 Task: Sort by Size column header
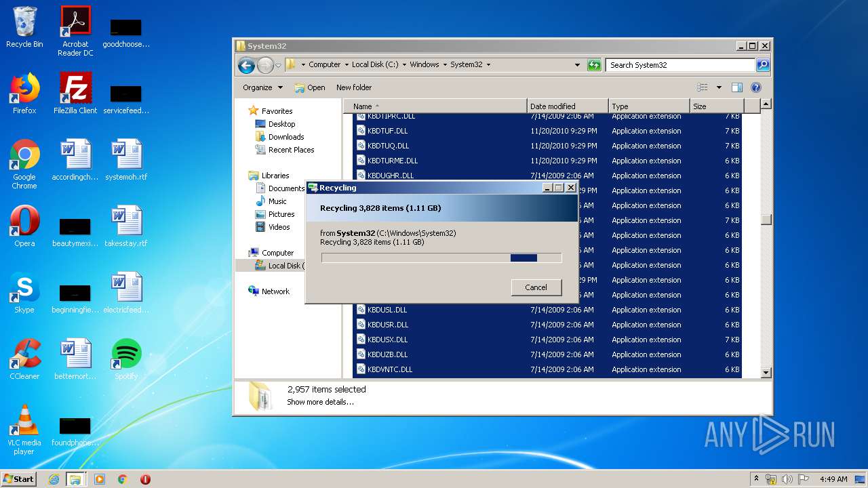[x=717, y=106]
